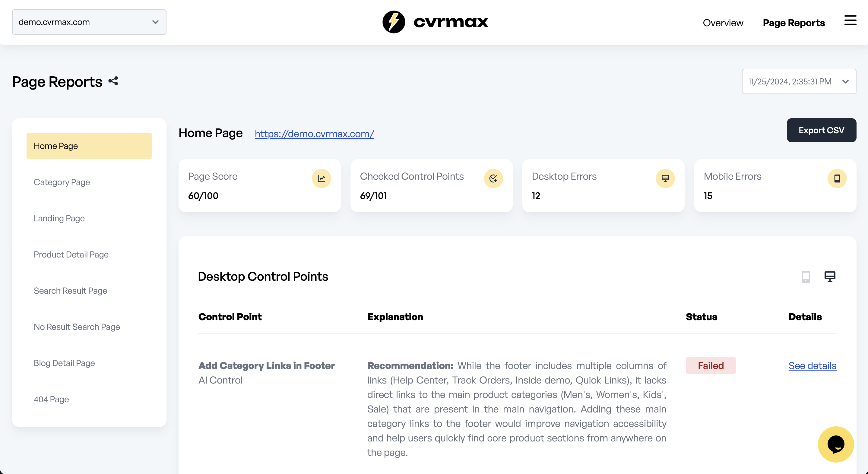Select Category Page in the sidebar

click(62, 182)
